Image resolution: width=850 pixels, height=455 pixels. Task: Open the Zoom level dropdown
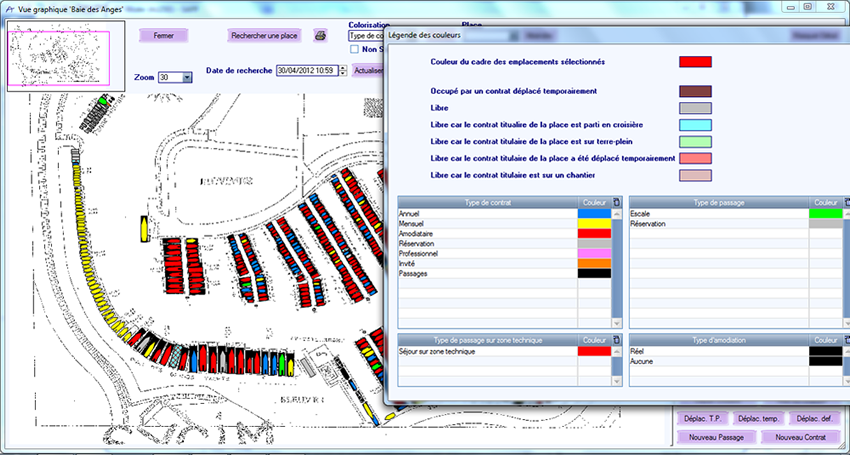pos(187,77)
